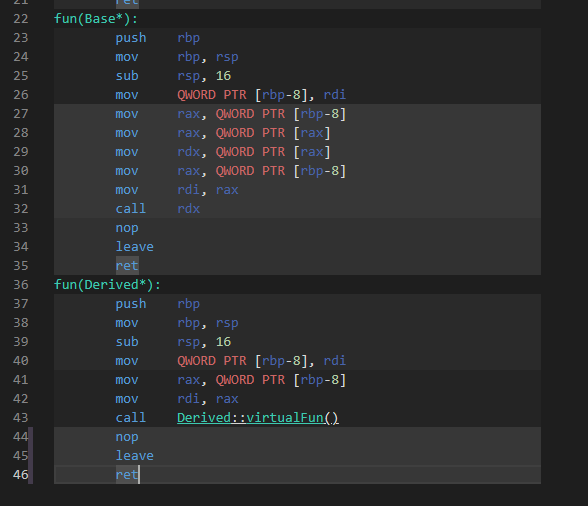The height and width of the screenshot is (506, 588).
Task: Click line number 43 in the gutter
Action: [x=21, y=418]
